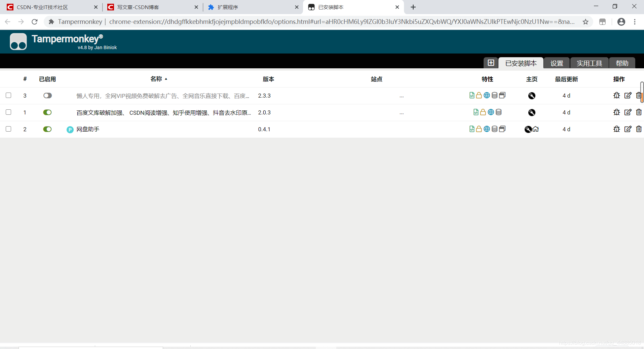This screenshot has width=644, height=349.
Task: Sort scripts by 已启用 column header
Action: pos(47,79)
